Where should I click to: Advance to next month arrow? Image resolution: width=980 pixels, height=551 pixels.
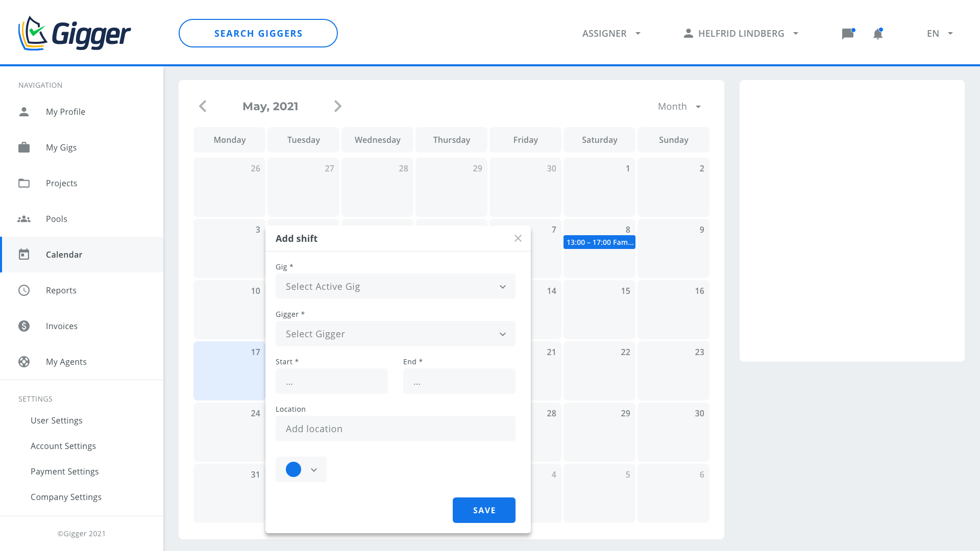(x=337, y=106)
